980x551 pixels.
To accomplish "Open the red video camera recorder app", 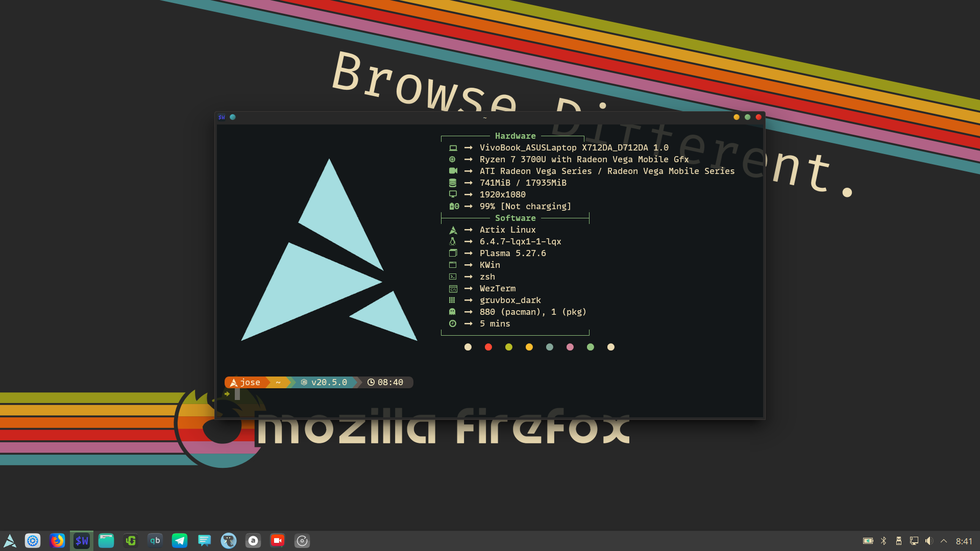I will point(278,541).
